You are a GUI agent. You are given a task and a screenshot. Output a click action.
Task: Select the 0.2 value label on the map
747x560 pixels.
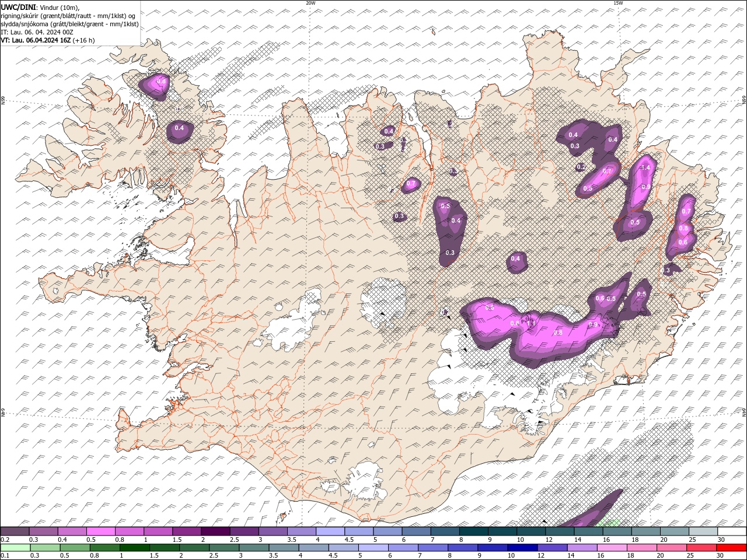coord(581,167)
